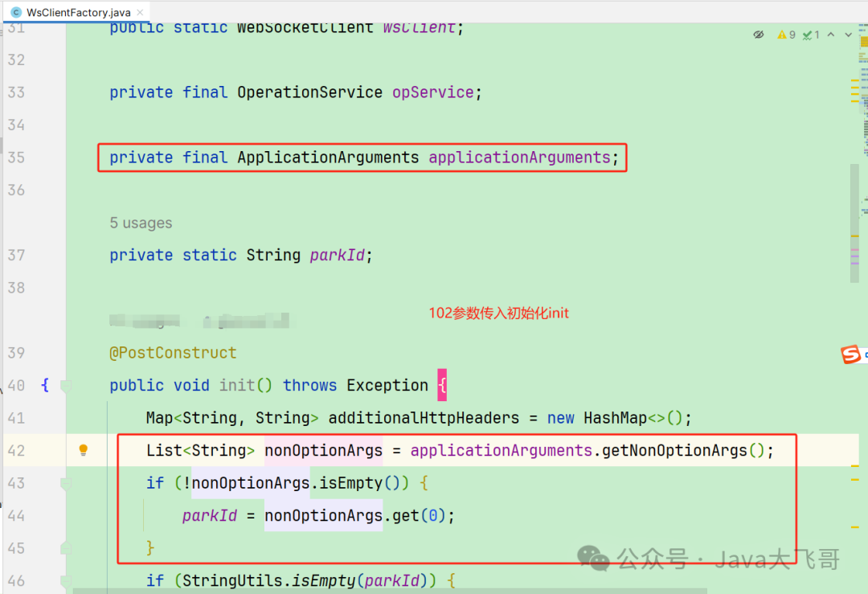Click the yellow intention lightbulb on line 42

tap(83, 450)
